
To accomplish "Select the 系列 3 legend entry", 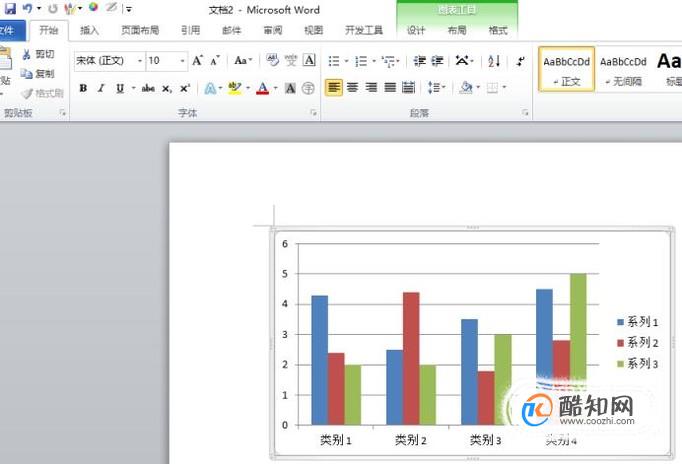I will [x=638, y=364].
